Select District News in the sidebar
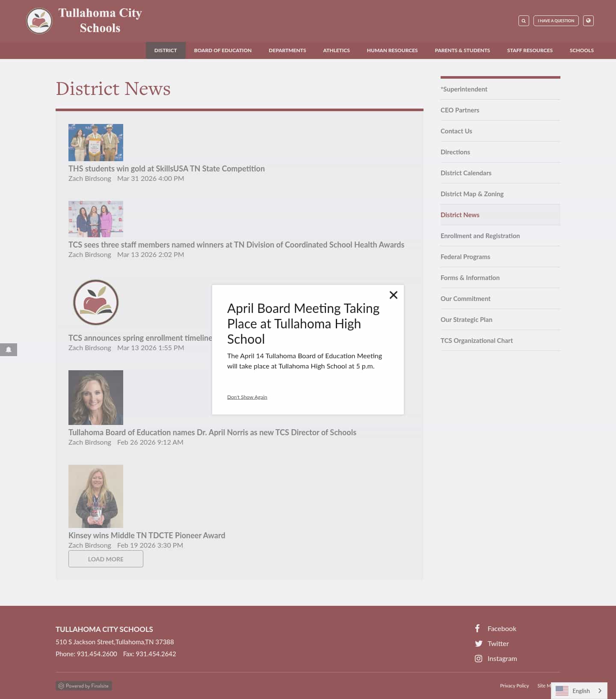The height and width of the screenshot is (699, 616). 500,215
